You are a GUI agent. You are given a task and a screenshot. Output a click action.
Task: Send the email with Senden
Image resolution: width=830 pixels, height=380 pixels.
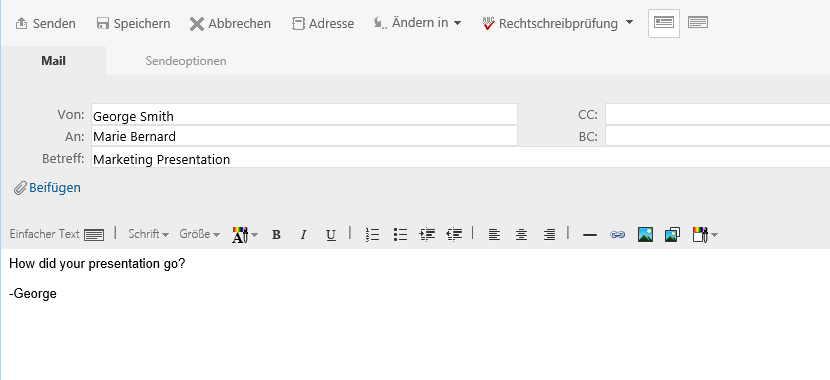(x=46, y=24)
